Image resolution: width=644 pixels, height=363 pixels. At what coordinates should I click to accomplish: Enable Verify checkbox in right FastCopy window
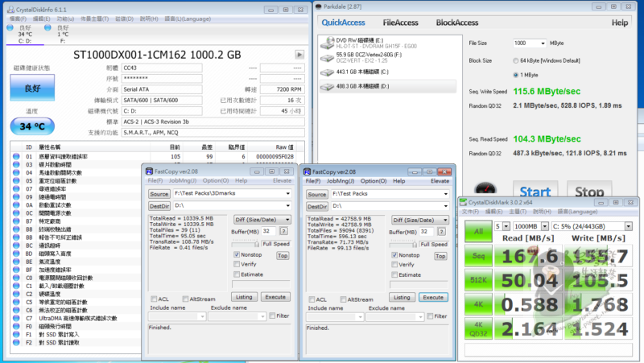[x=393, y=264]
